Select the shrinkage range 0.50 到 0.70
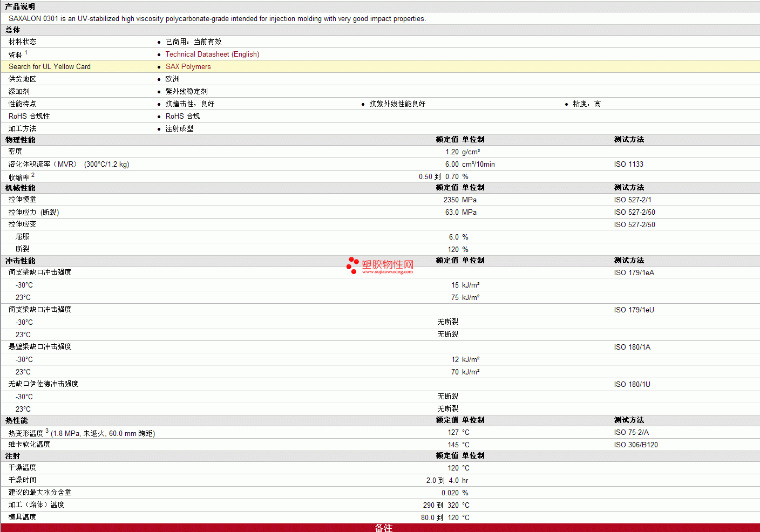Screen dimensions: 760x532 tap(439, 176)
